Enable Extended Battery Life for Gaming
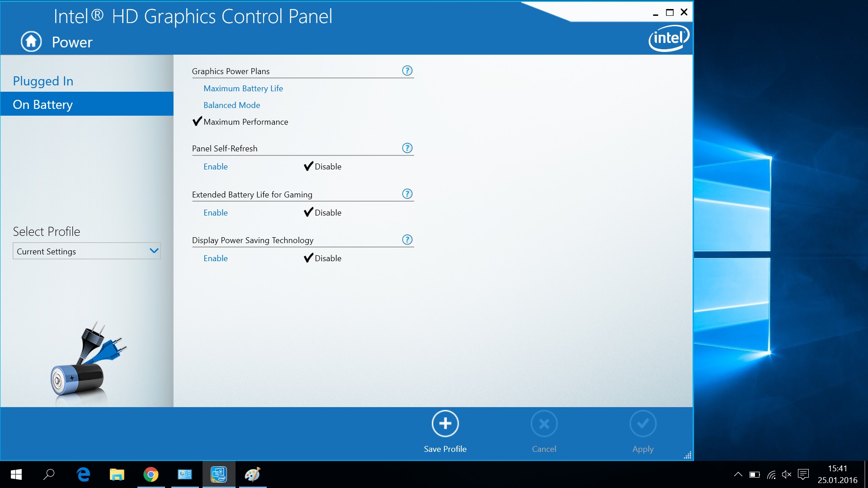 click(x=216, y=213)
